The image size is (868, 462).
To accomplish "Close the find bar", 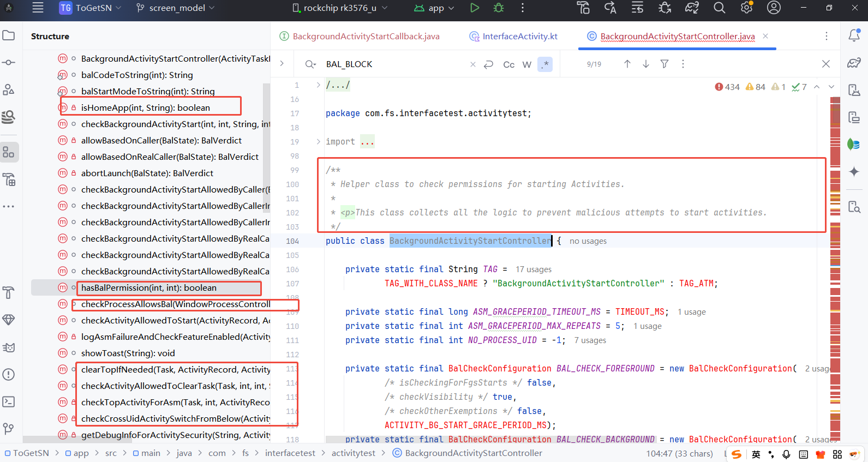I will pyautogui.click(x=826, y=64).
